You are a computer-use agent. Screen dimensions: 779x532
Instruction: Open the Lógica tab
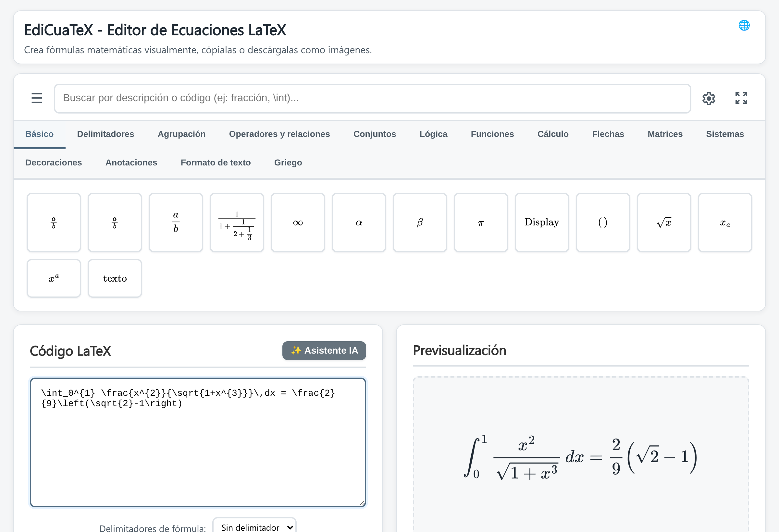(x=433, y=134)
